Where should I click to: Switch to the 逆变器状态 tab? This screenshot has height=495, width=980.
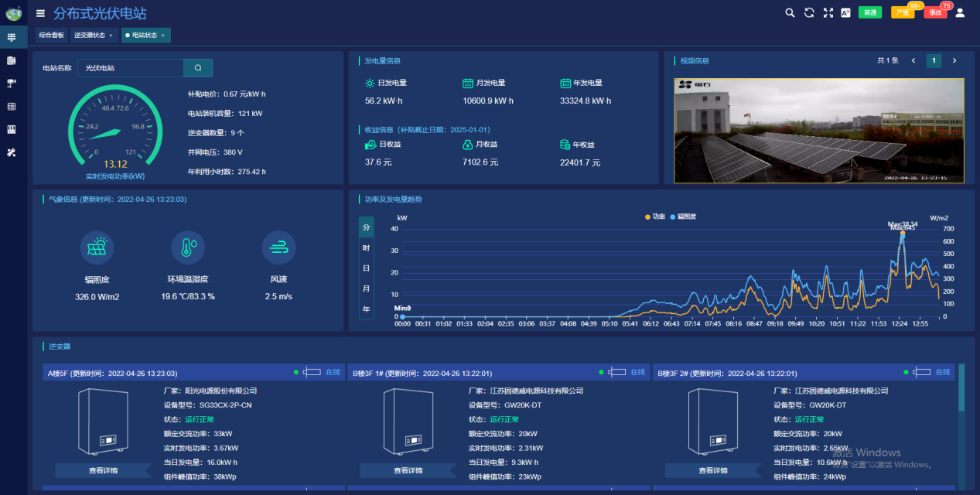(89, 36)
